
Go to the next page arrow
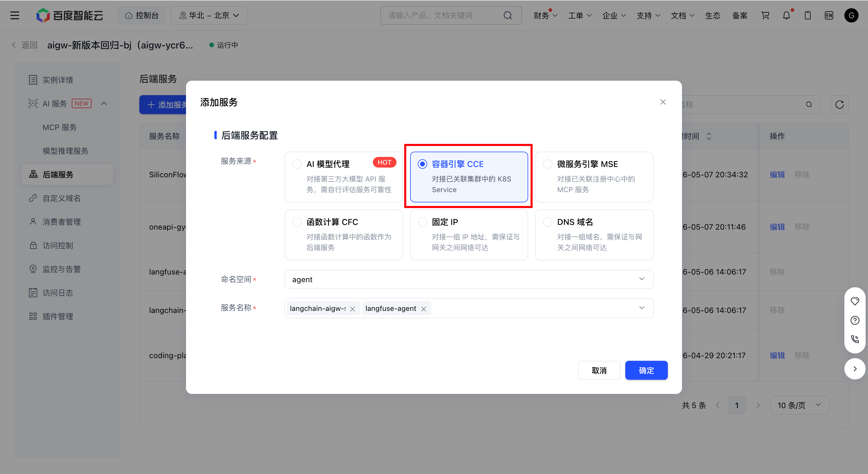(758, 405)
